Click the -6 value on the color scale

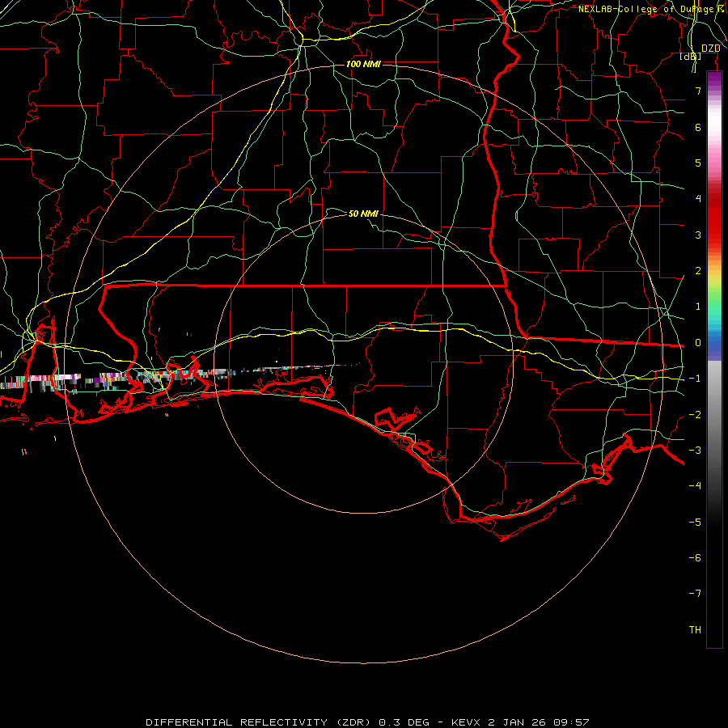[x=695, y=558]
